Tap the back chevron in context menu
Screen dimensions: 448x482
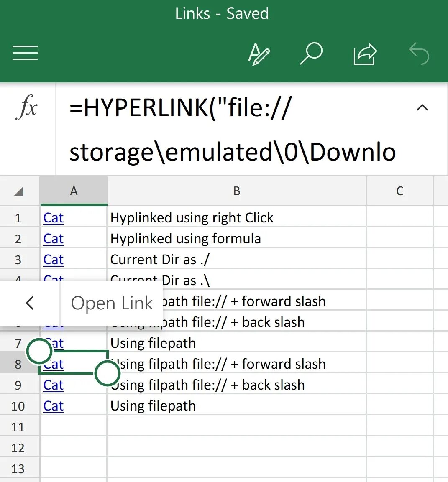[30, 303]
